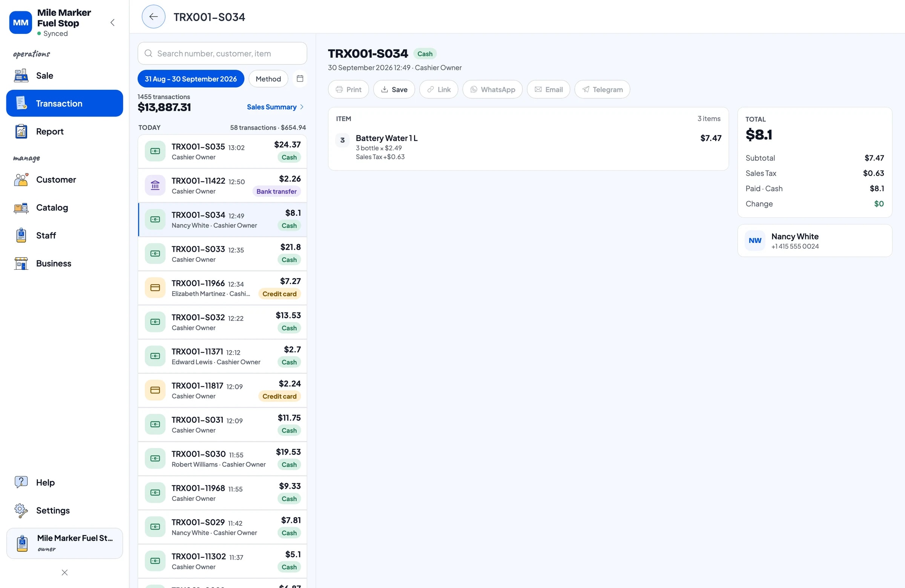905x588 pixels.
Task: Open the Catalog page
Action: tap(64, 207)
